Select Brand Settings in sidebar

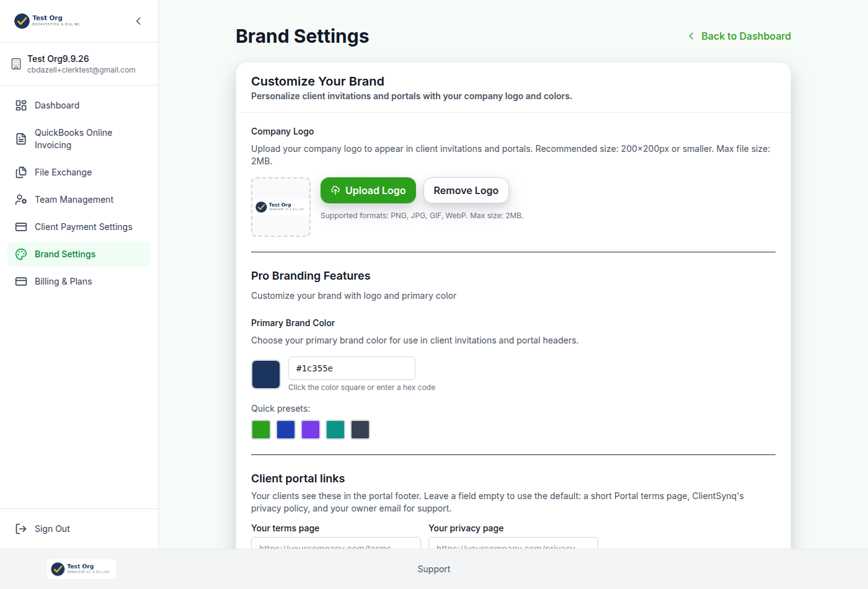tap(79, 254)
